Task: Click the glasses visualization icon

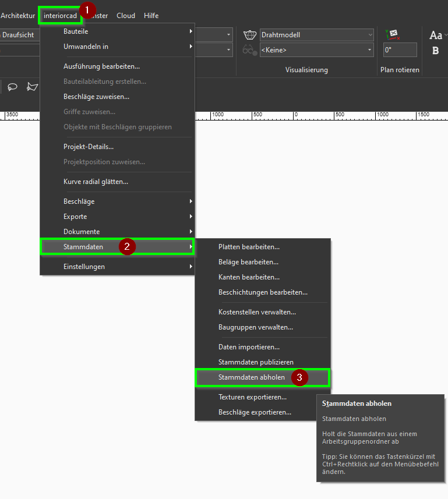Action: coord(249,50)
